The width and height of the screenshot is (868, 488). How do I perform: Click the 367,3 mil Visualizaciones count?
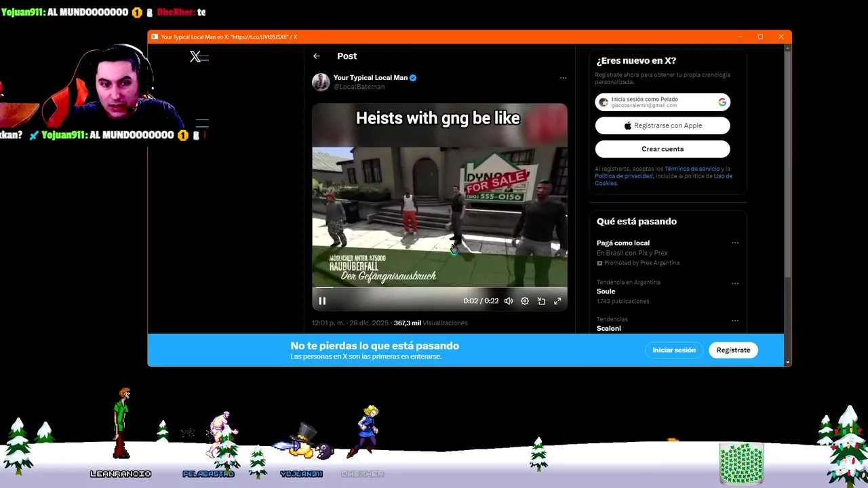[x=431, y=323]
